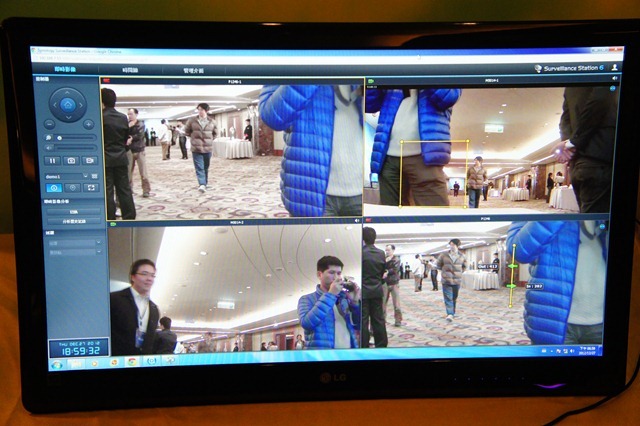Expand the first filter dropdown
The image size is (640, 426).
74,243
